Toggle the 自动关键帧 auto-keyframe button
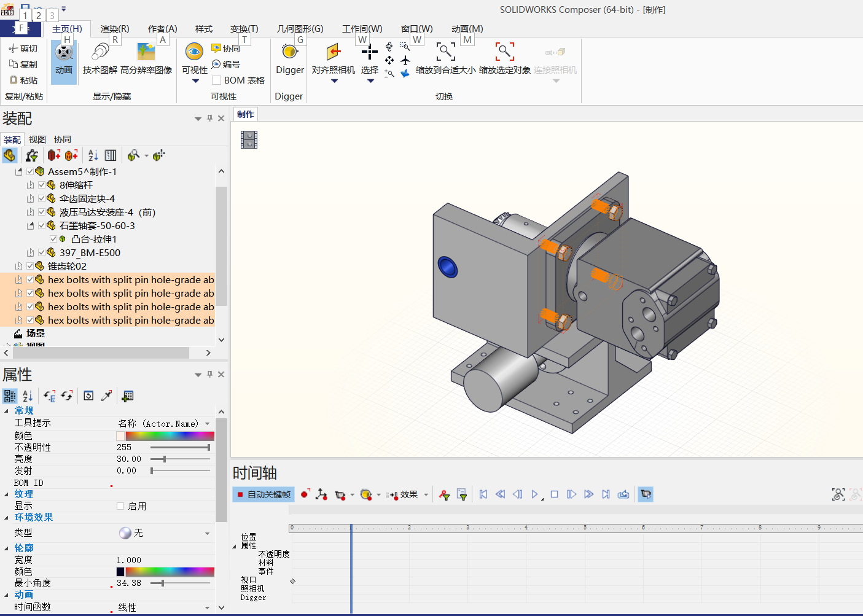This screenshot has width=863, height=616. pyautogui.click(x=263, y=494)
